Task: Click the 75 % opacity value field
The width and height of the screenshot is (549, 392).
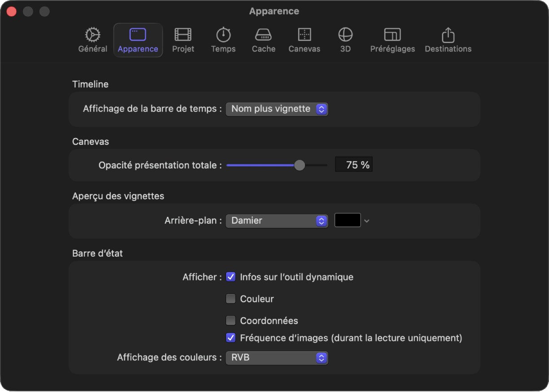Action: tap(354, 165)
